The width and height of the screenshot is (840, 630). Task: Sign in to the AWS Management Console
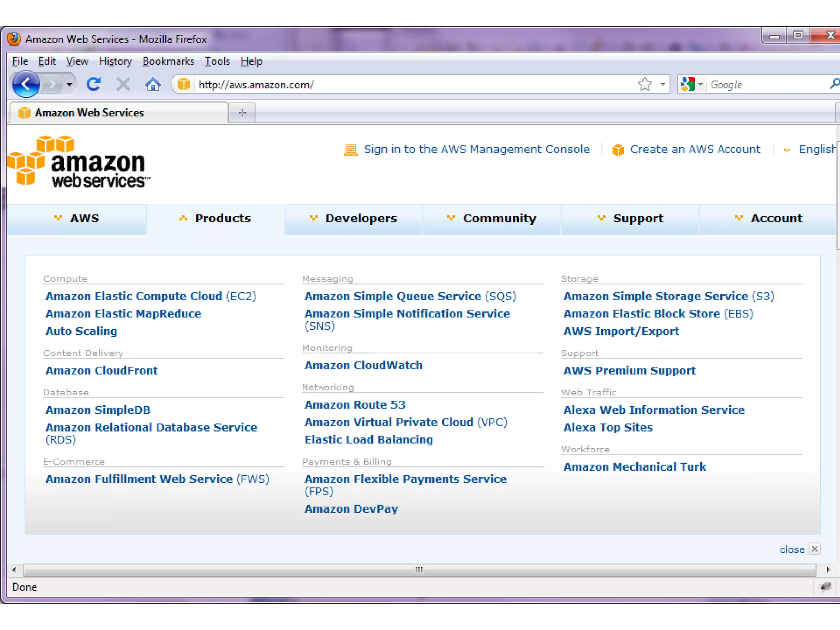click(476, 149)
